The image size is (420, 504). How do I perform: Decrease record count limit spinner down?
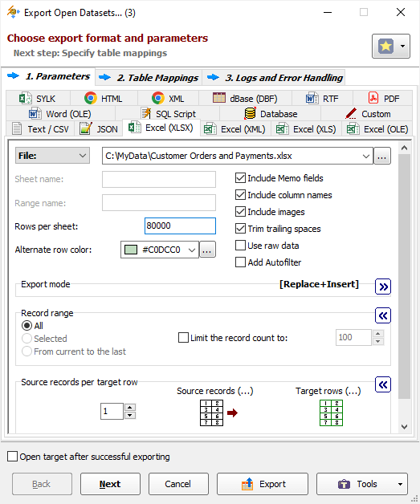pyautogui.click(x=378, y=341)
